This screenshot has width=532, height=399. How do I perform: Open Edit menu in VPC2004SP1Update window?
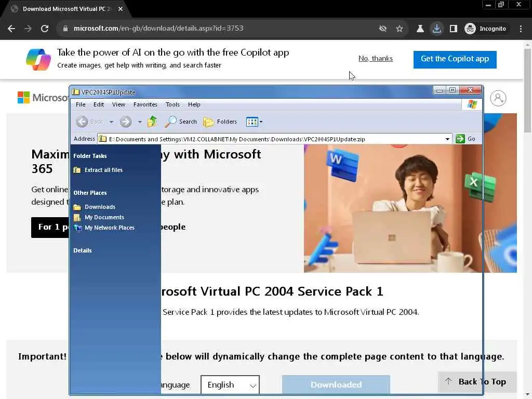tap(98, 104)
